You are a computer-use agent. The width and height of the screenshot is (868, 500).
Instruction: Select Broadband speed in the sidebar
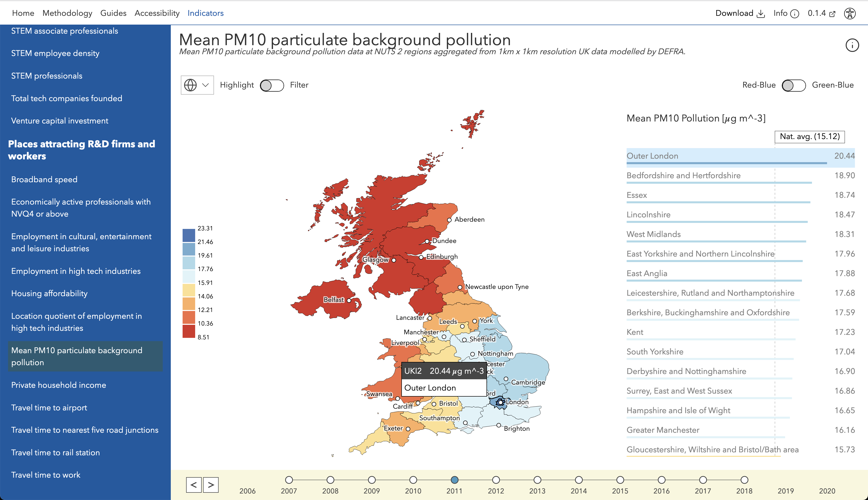pyautogui.click(x=44, y=179)
